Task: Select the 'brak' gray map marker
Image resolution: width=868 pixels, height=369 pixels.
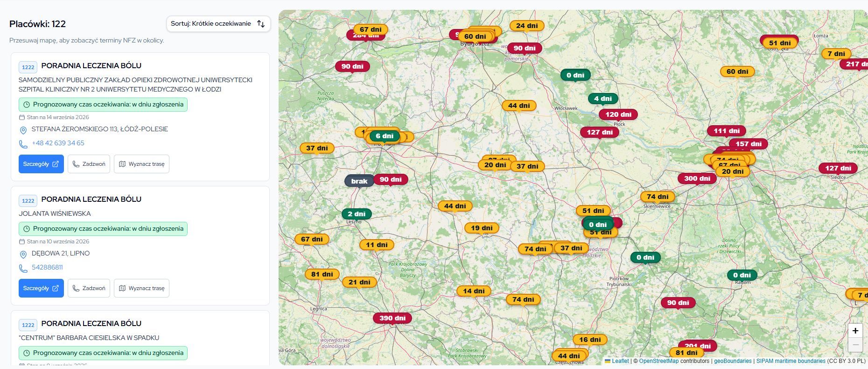Action: (x=359, y=181)
